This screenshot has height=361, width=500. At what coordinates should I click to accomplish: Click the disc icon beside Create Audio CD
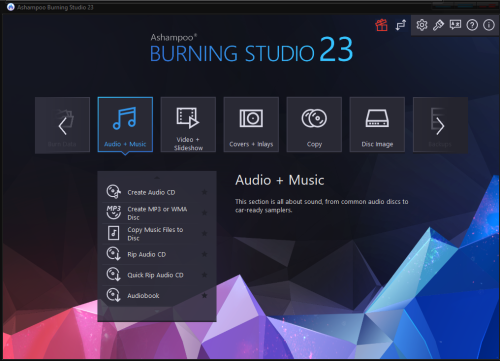click(113, 192)
